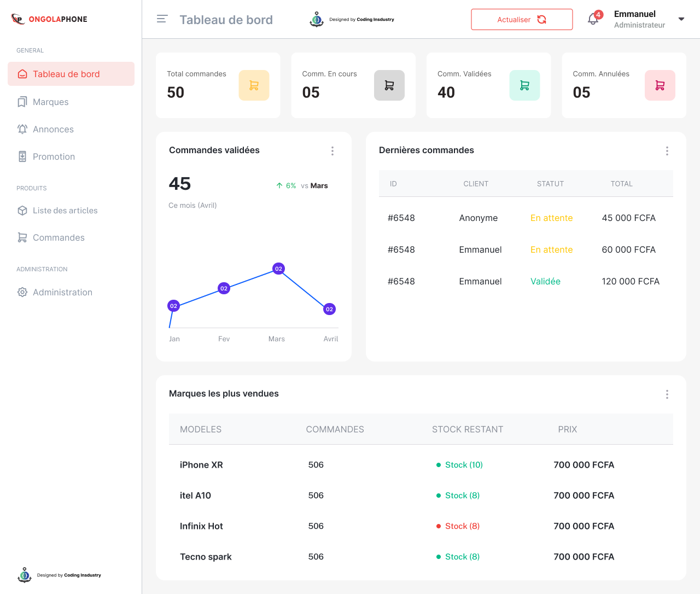Select the iPhone XR row
The width and height of the screenshot is (700, 594).
(x=201, y=465)
